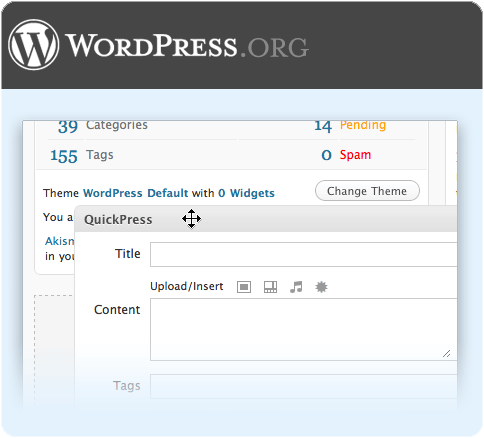Viewport: 484px width, 438px height.
Task: Open the Spam comments link
Action: coord(355,155)
